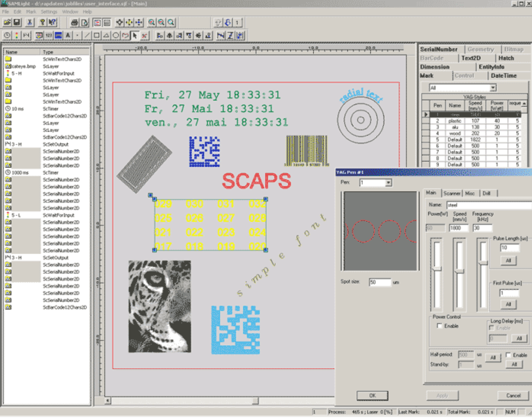Open the Text2D property tab

471,58
